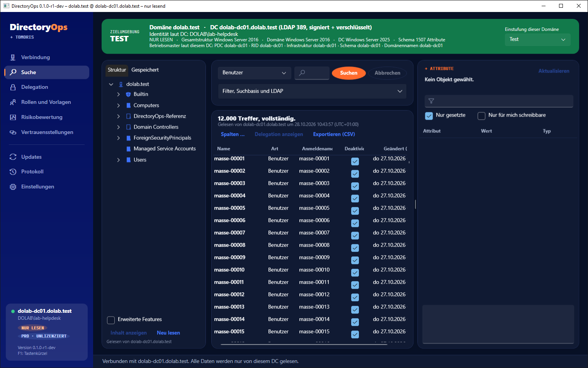This screenshot has width=588, height=368.
Task: Open the Einstufung dieser Domäne dropdown
Action: 537,39
